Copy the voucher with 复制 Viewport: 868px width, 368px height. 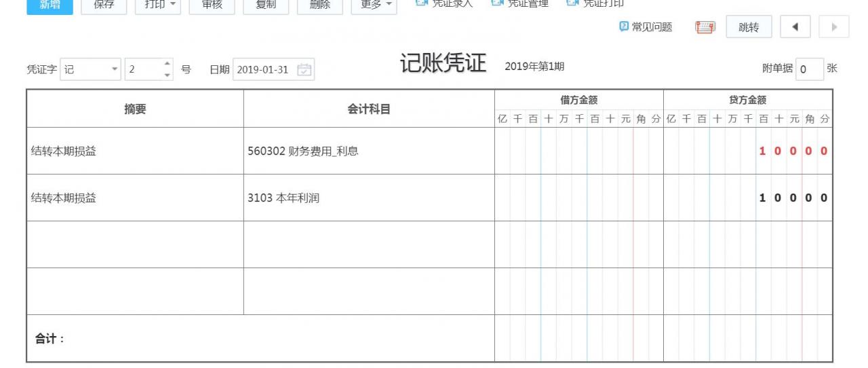266,5
